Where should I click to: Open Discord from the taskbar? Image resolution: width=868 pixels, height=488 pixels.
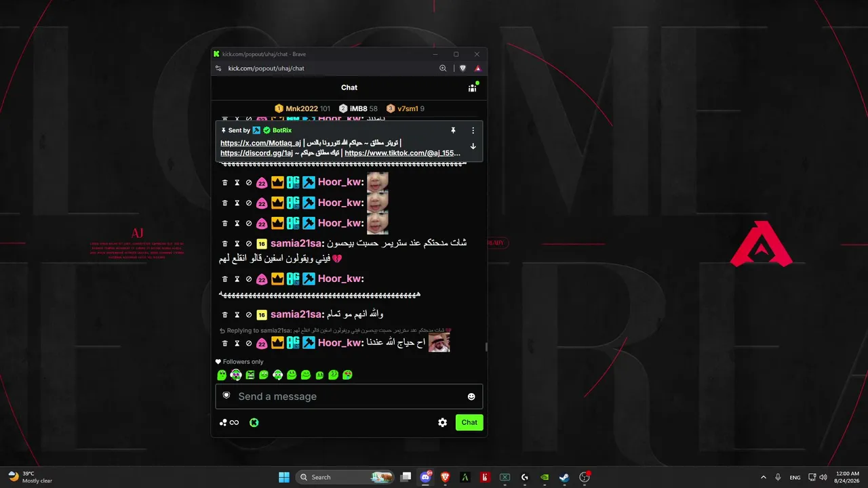pyautogui.click(x=426, y=477)
